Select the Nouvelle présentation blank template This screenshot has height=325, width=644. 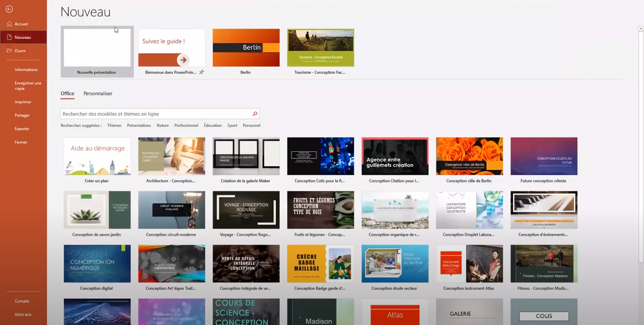click(97, 51)
